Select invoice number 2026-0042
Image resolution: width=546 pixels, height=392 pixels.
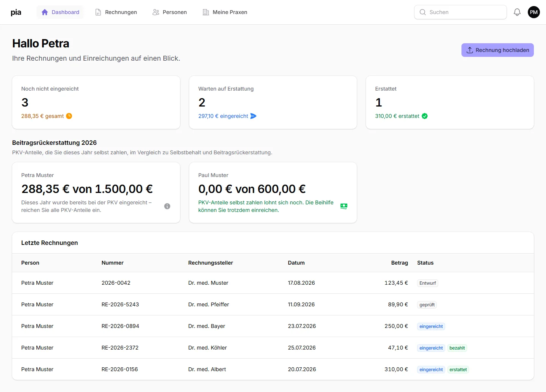tap(116, 283)
